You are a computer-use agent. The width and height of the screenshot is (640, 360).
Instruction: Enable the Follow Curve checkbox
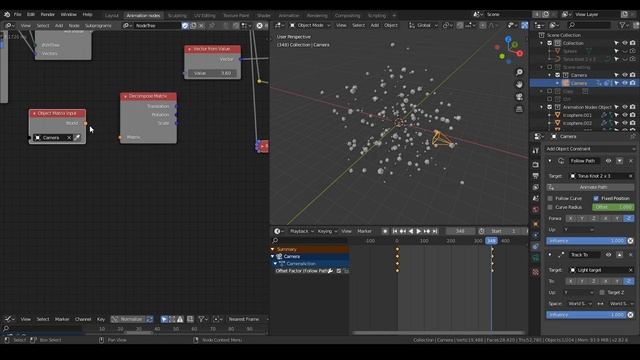click(x=550, y=198)
